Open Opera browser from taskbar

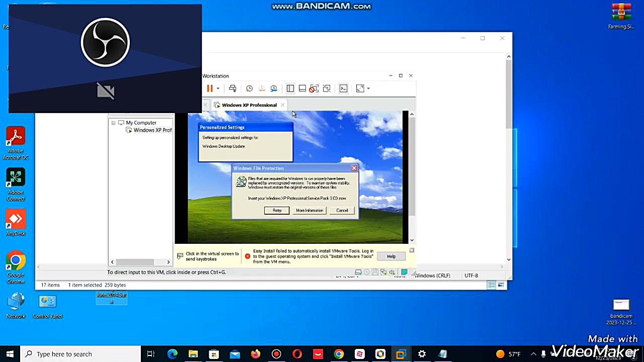click(297, 354)
